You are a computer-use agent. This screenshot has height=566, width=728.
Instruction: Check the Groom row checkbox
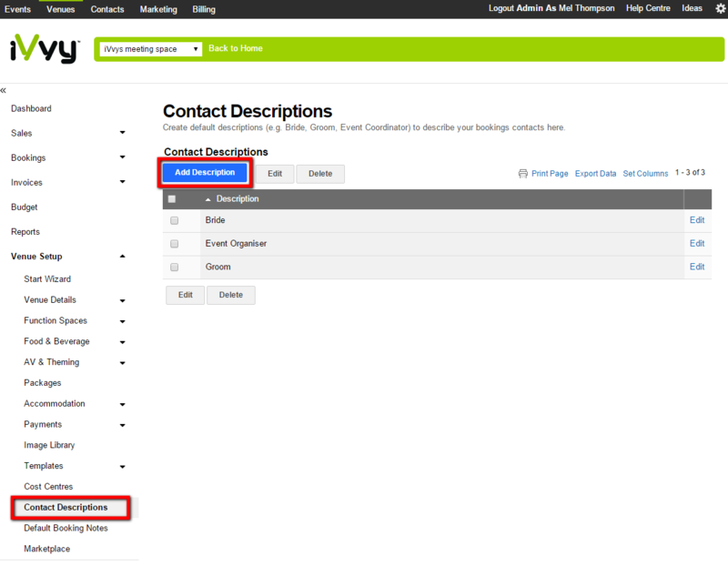tap(175, 267)
